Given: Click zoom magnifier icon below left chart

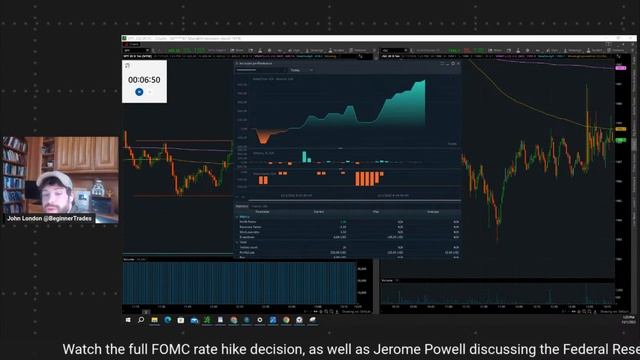Looking at the screenshot, I should coord(326,311).
